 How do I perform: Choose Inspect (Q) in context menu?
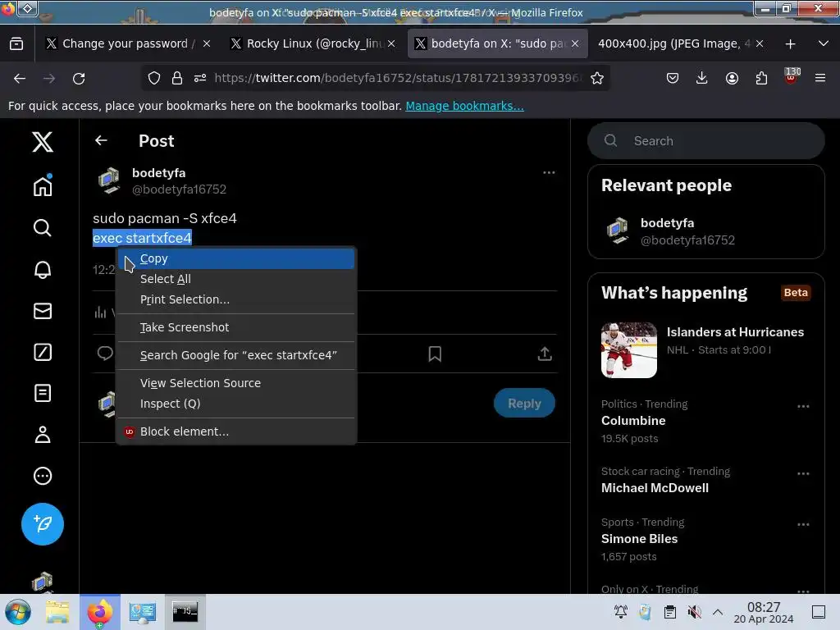235,404
